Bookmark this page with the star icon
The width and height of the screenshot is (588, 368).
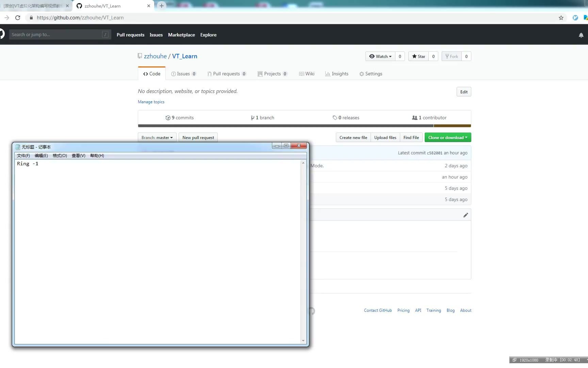561,18
